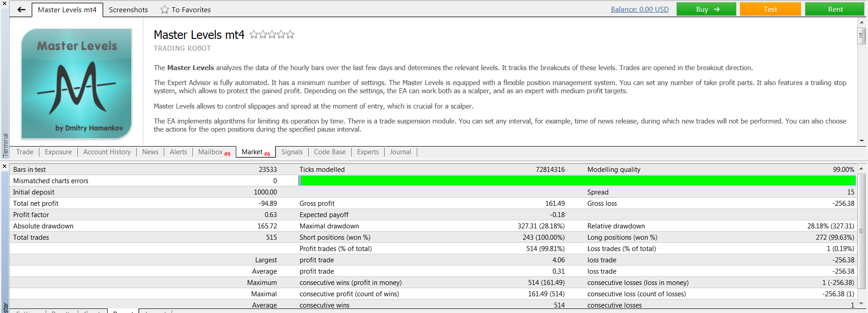
Task: Click the Largest profit trade value 4.06
Action: (x=558, y=260)
